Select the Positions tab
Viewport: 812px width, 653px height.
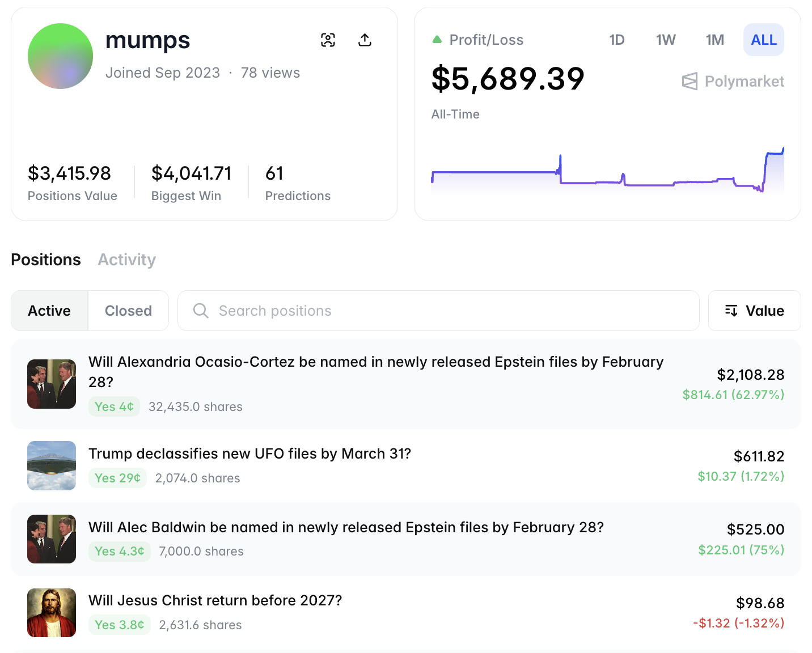tap(45, 260)
